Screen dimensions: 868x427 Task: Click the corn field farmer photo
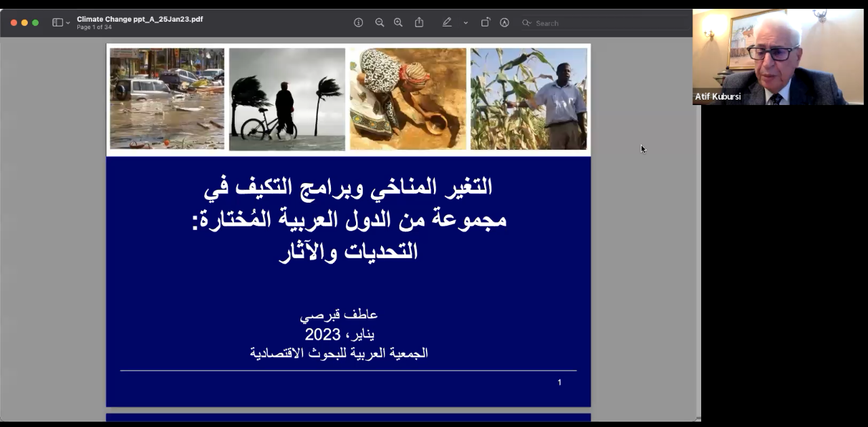tap(529, 98)
